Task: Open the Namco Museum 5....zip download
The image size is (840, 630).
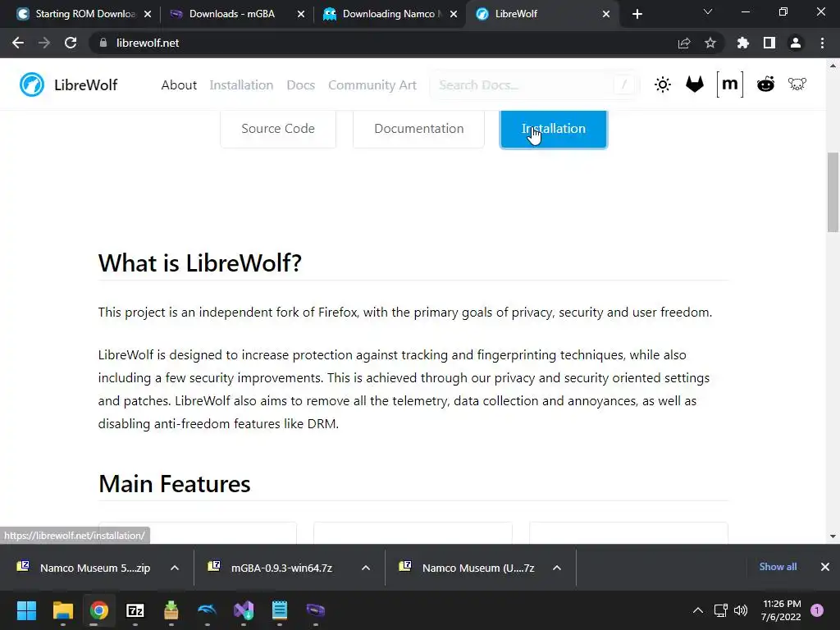Action: click(x=85, y=568)
